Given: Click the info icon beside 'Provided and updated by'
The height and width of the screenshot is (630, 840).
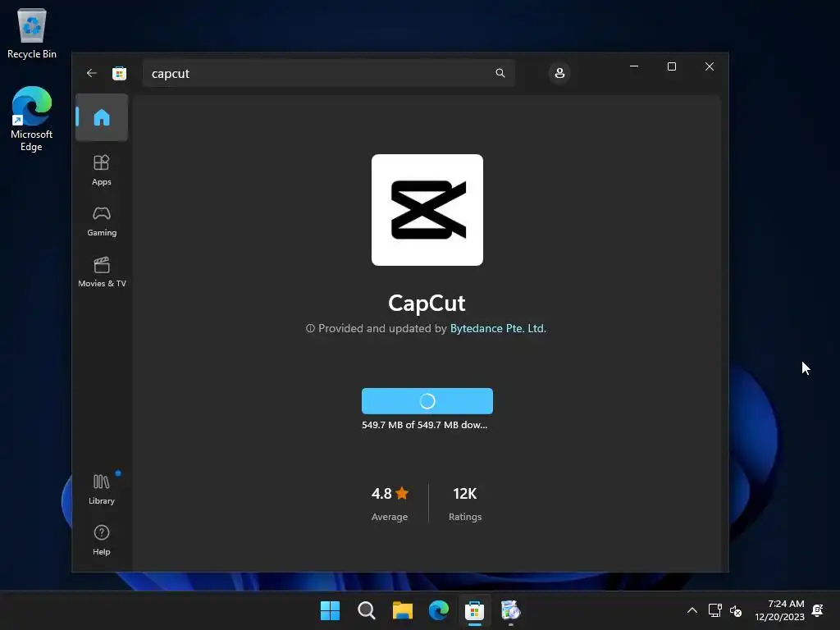Looking at the screenshot, I should 310,328.
